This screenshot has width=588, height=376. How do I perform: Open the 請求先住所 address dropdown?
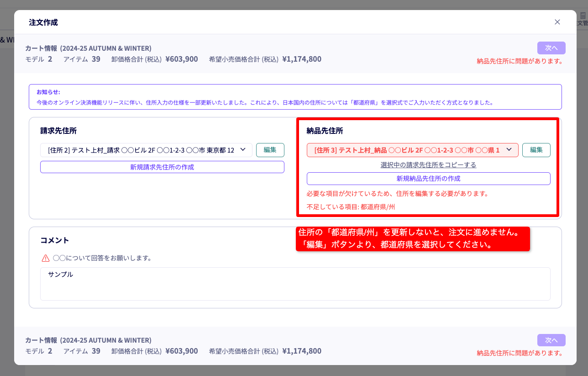pyautogui.click(x=146, y=150)
